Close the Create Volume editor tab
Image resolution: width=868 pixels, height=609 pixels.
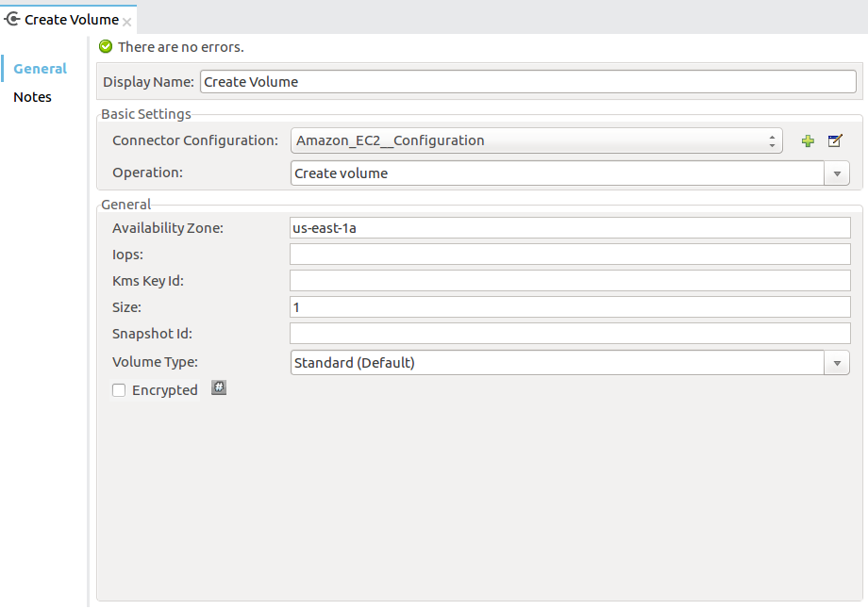126,18
